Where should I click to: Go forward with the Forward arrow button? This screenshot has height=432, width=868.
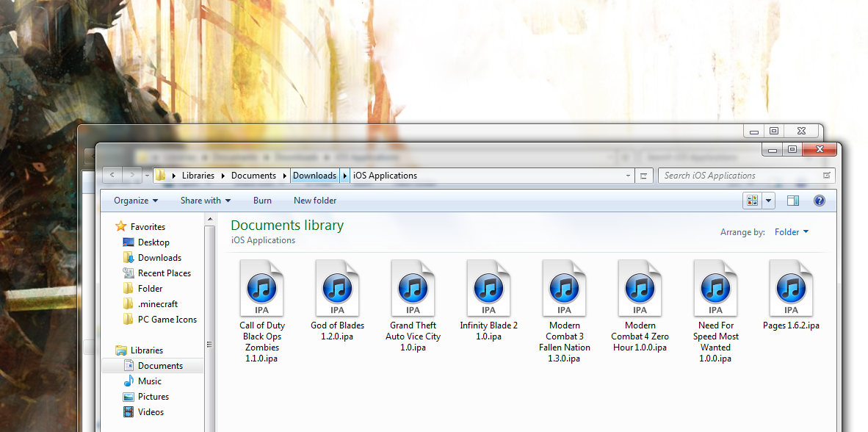pos(131,175)
